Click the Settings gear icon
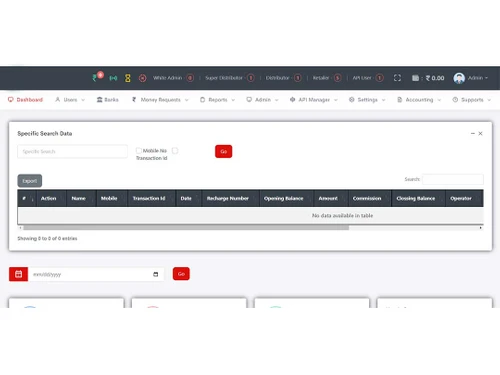Screen dimensions: 500x375 [x=351, y=100]
